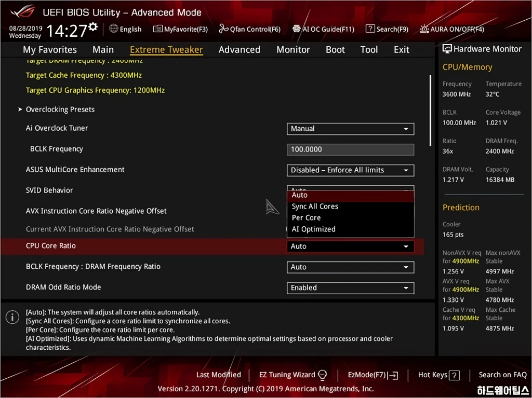This screenshot has height=398, width=532.
Task: Select the Extreme Tweaker tab
Action: click(166, 49)
